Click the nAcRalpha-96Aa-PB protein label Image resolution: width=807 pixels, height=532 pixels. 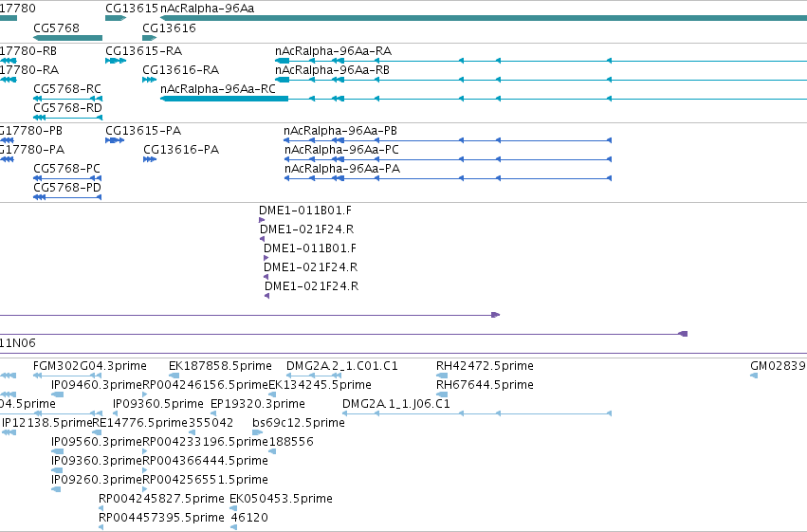tap(340, 131)
